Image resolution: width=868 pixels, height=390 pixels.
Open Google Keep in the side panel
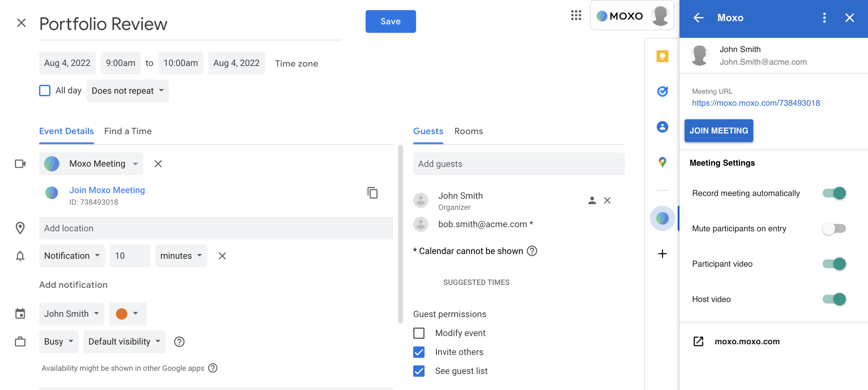click(x=662, y=56)
